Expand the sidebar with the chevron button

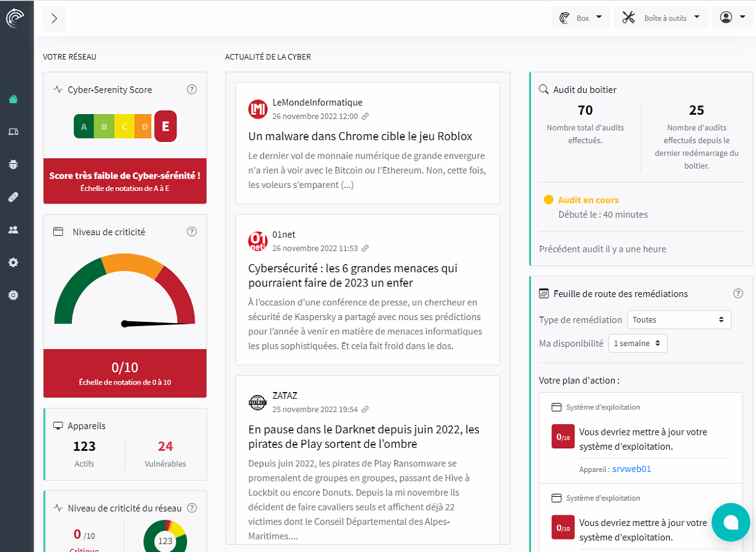click(55, 18)
